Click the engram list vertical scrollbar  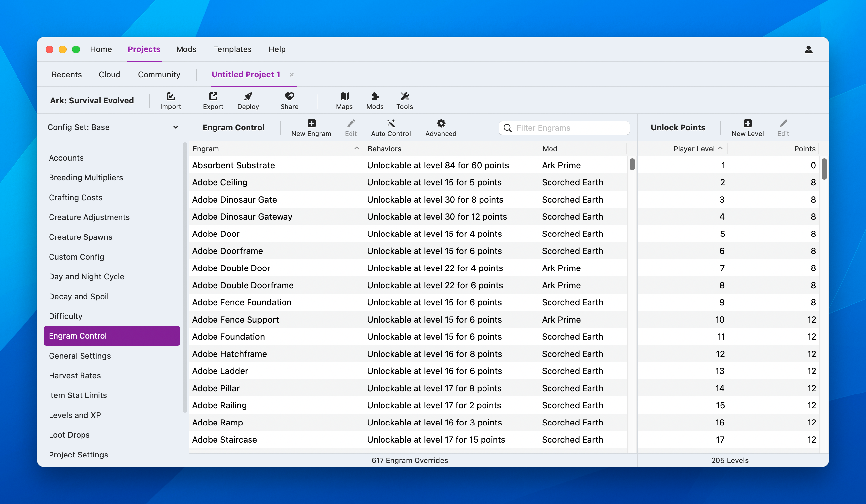pyautogui.click(x=632, y=164)
